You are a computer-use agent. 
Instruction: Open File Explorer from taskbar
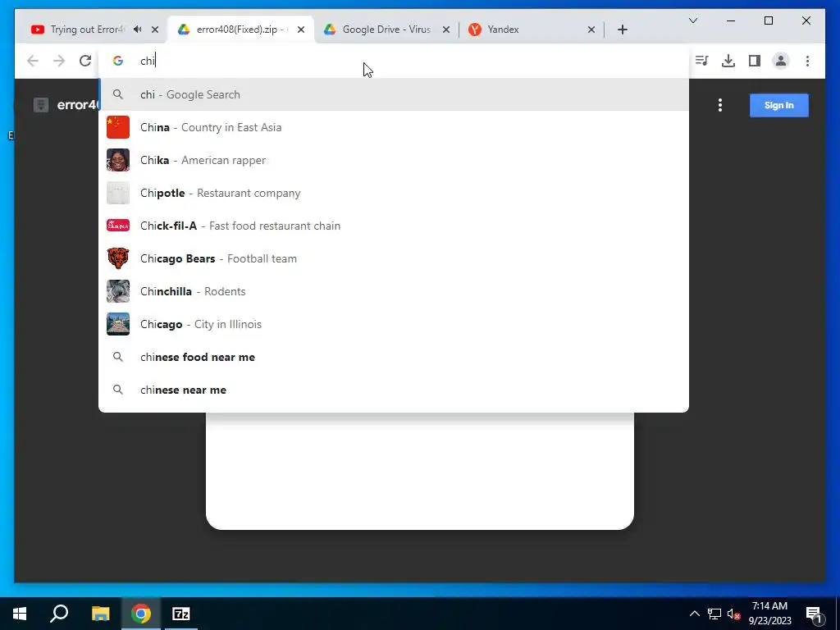click(101, 614)
